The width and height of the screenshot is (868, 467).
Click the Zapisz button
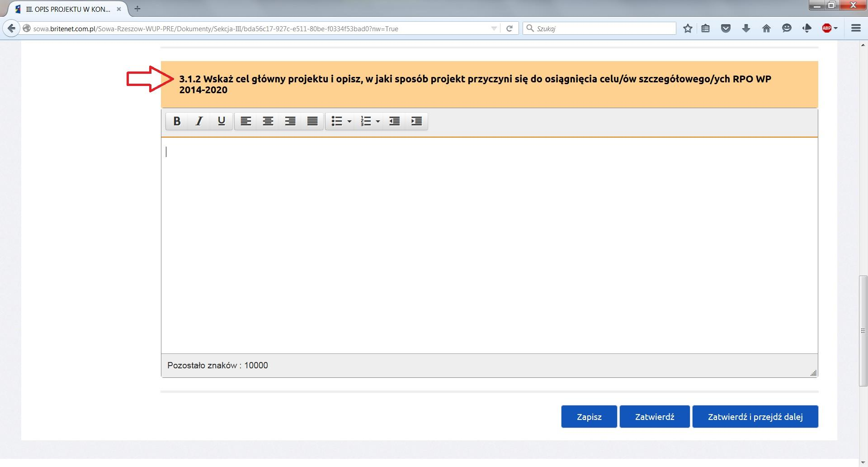pos(589,417)
